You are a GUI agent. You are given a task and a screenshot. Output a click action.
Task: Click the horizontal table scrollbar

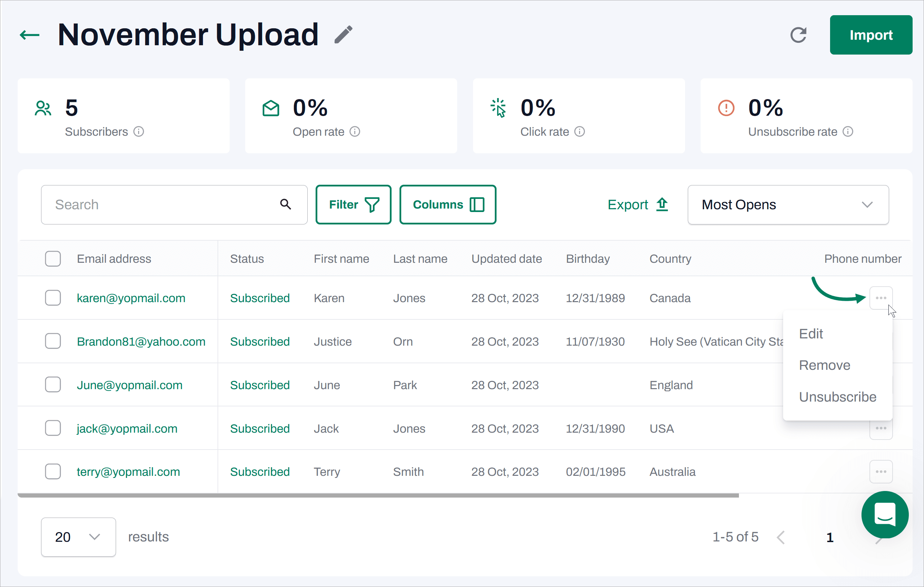point(378,495)
